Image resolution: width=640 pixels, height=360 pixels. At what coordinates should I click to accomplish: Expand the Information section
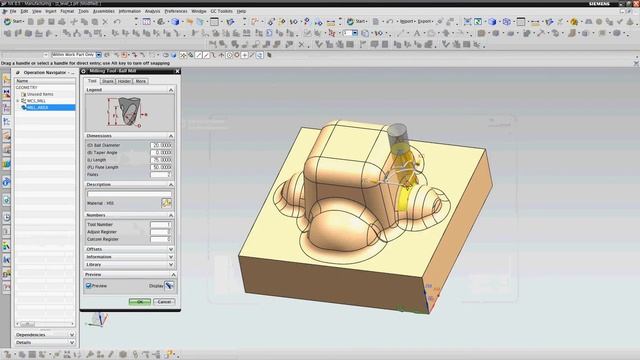point(171,257)
